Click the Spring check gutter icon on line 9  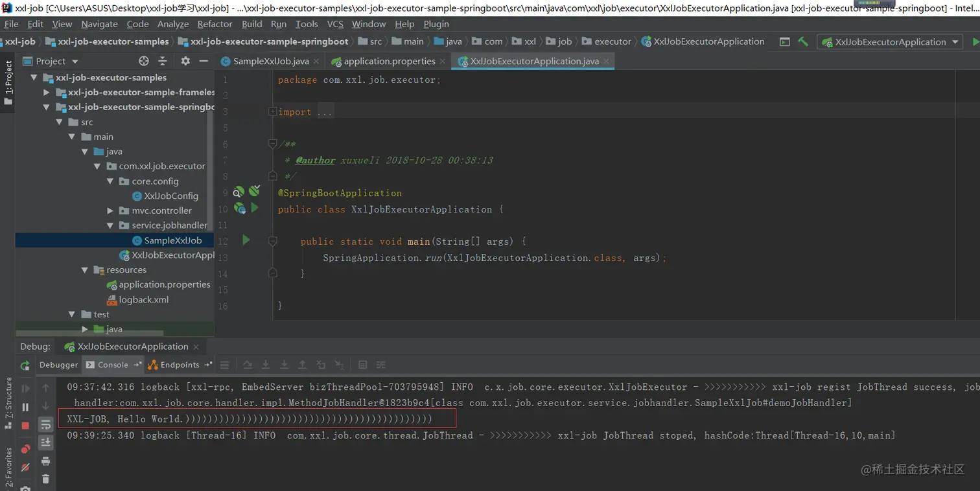point(254,190)
